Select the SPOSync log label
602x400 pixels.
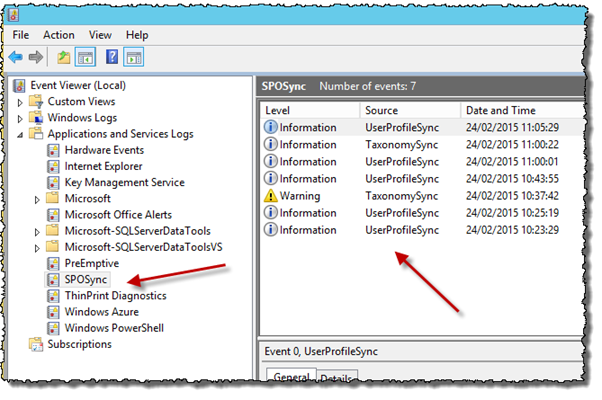[86, 279]
